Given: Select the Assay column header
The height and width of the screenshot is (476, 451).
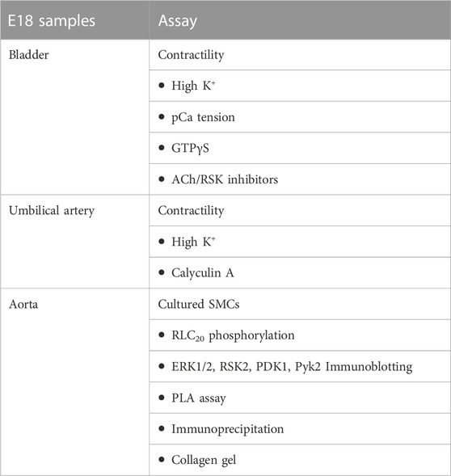Looking at the screenshot, I should coord(300,20).
